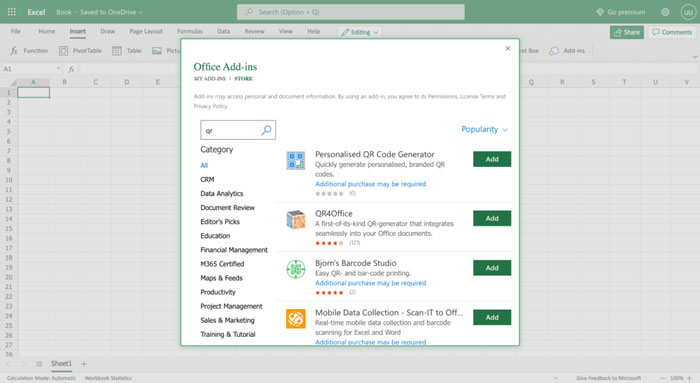Expand the ribbon display options chevron
The height and width of the screenshot is (383, 700).
[695, 57]
